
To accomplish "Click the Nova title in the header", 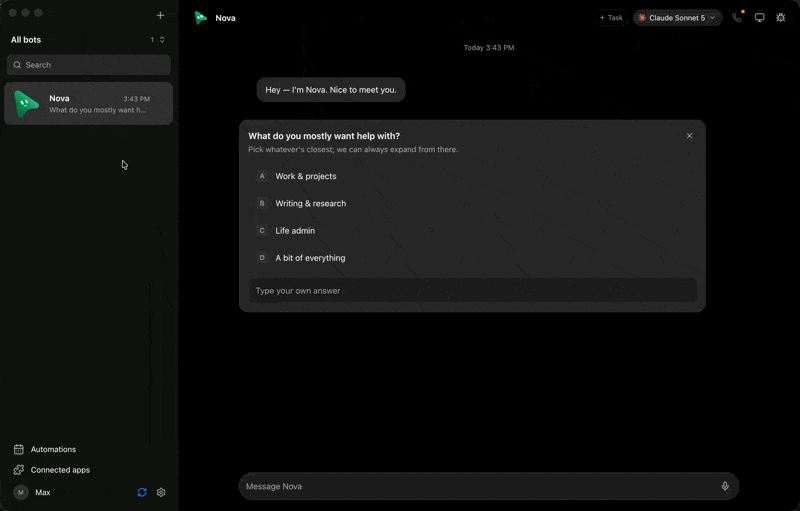I will click(x=226, y=18).
